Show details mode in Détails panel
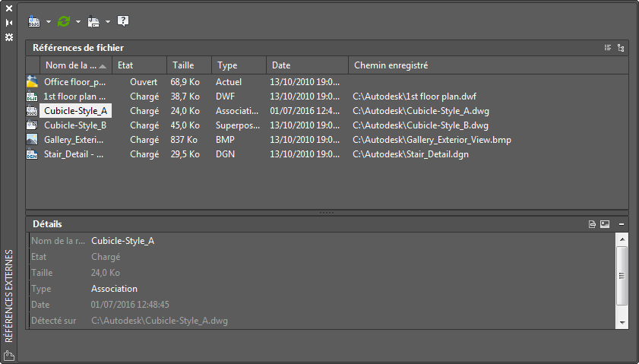Screen dimensions: 639x364 click(592, 224)
